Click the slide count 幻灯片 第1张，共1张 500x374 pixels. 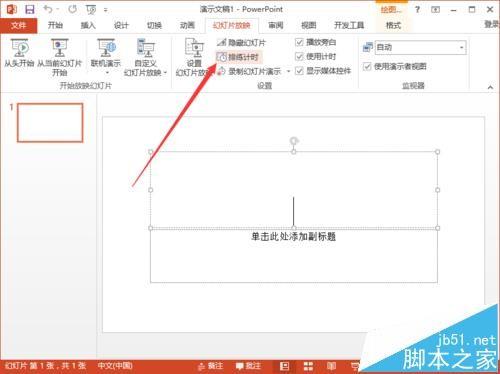pyautogui.click(x=46, y=366)
